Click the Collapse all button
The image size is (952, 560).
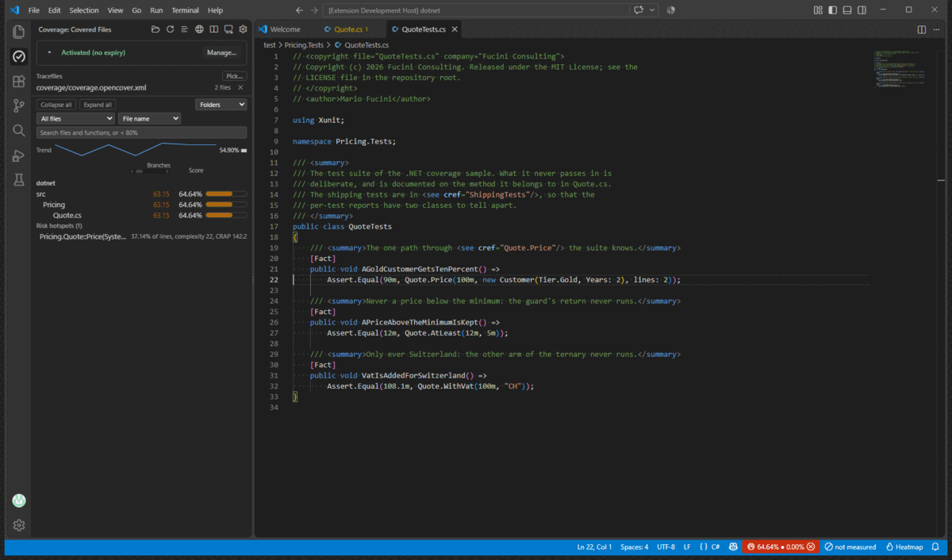point(56,105)
